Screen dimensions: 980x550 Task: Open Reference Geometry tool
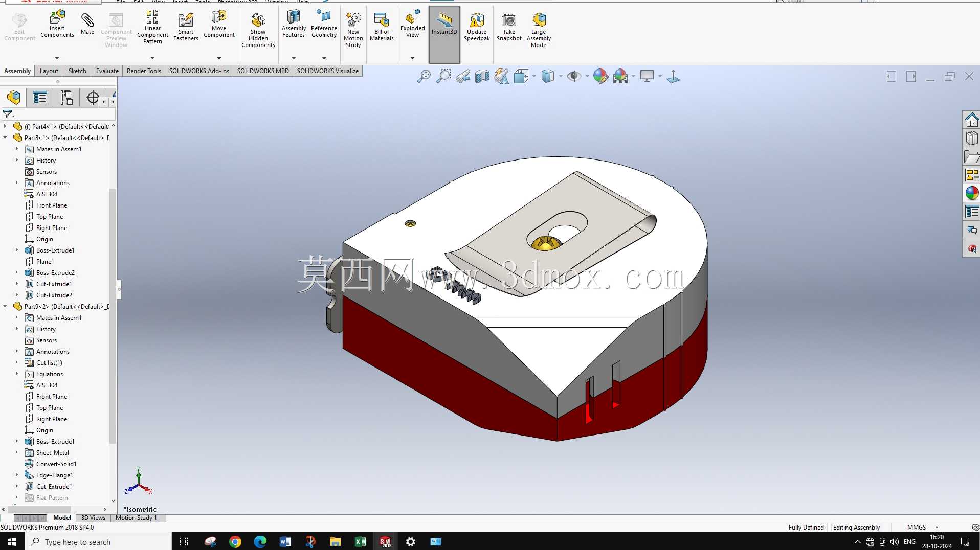click(x=324, y=24)
